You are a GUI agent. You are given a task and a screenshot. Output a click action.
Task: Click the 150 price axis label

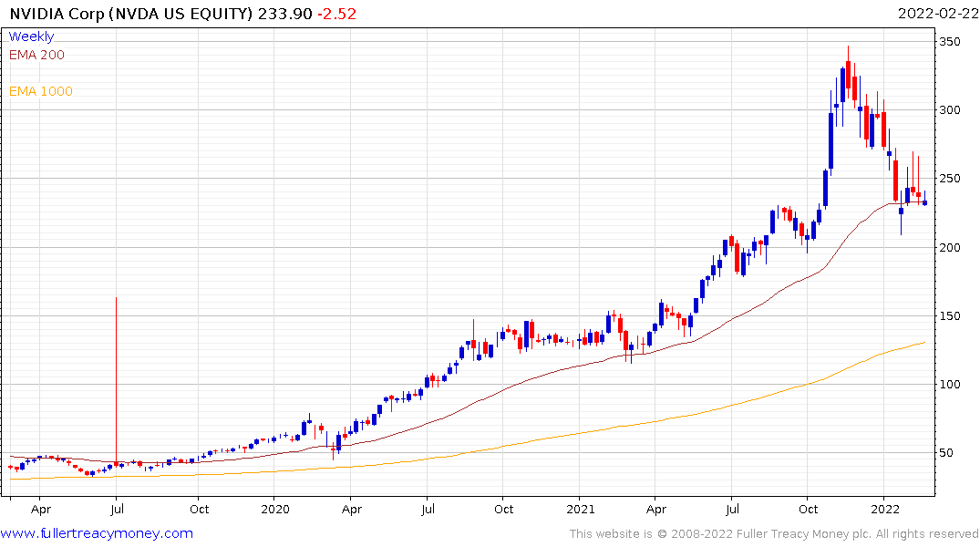click(x=950, y=315)
